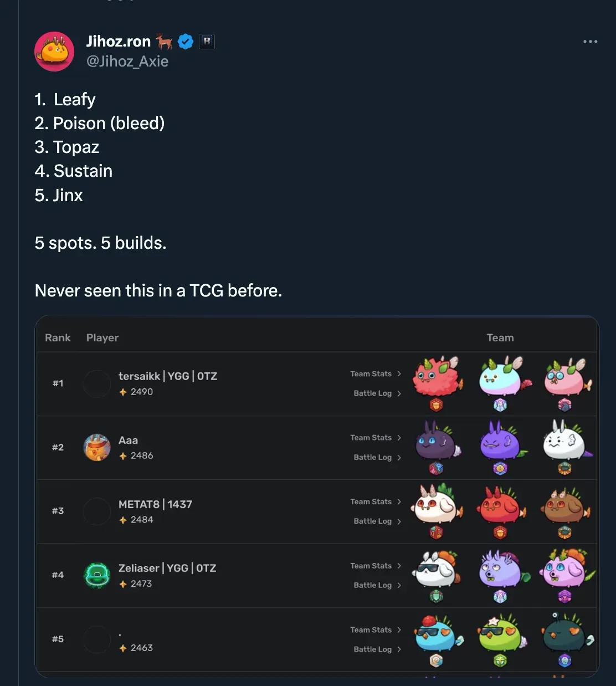Click the Team column header
Screen dimensions: 616x686
click(x=500, y=337)
